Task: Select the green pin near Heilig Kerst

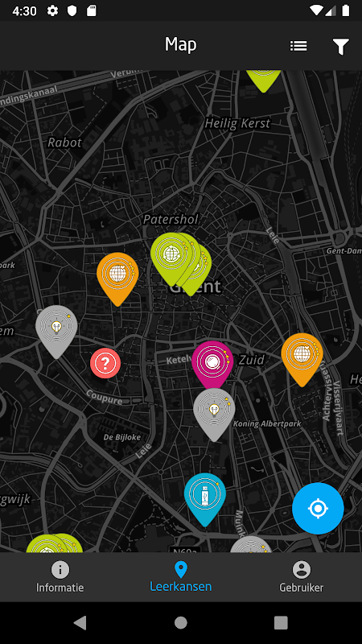Action: click(264, 81)
